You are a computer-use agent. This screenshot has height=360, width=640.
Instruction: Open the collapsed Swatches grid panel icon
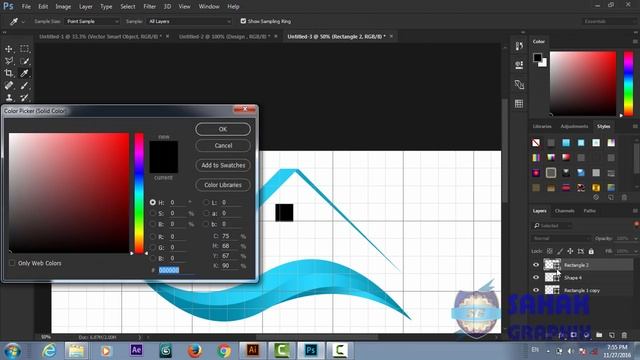point(519,104)
